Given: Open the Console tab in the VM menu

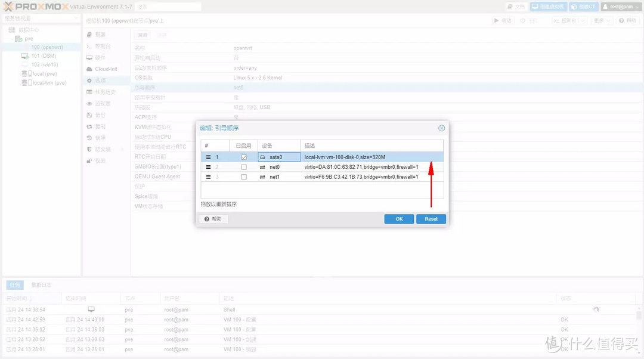Looking at the screenshot, I should [x=103, y=47].
